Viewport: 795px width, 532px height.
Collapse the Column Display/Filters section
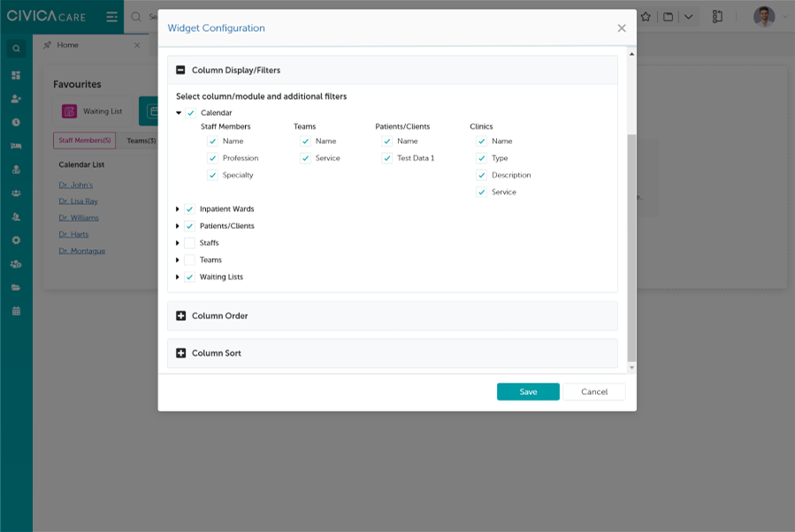180,70
